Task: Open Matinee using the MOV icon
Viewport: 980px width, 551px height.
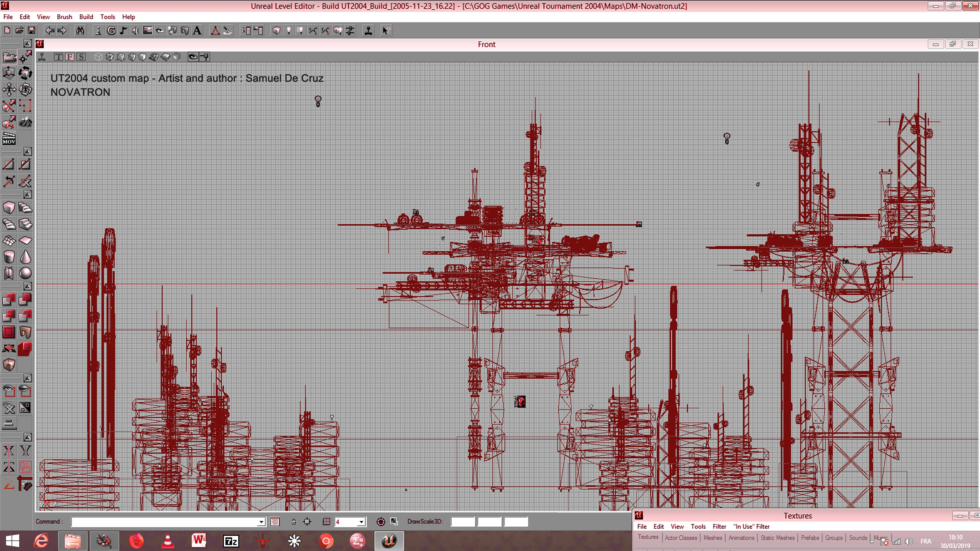Action: (x=9, y=138)
